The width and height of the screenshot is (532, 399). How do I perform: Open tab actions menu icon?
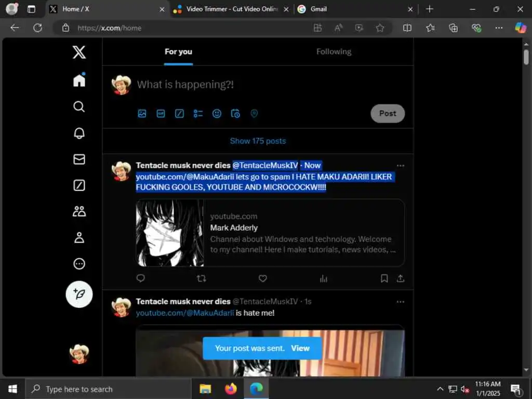click(x=31, y=9)
